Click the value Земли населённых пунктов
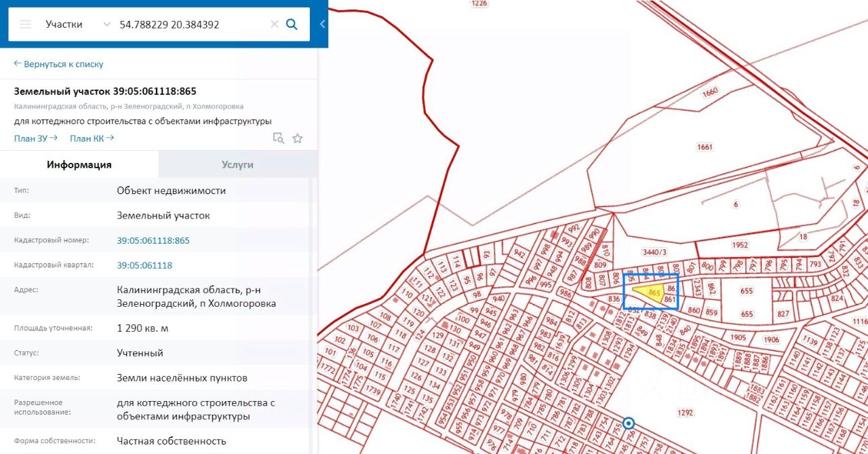 click(182, 378)
